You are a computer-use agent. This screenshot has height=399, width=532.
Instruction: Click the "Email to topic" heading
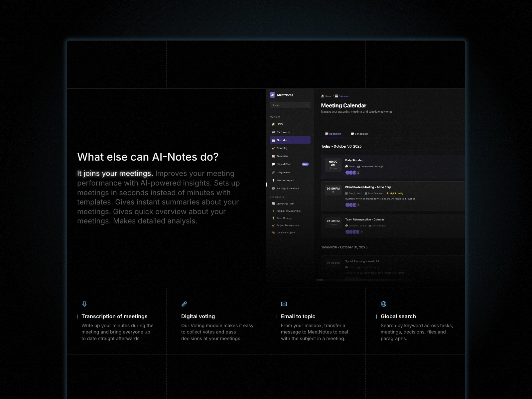point(298,317)
